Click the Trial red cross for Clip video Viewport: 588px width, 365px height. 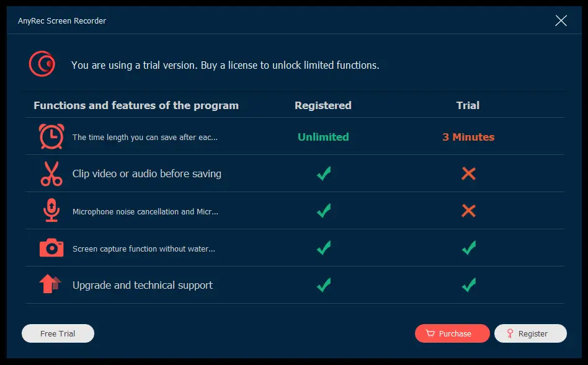pos(468,174)
